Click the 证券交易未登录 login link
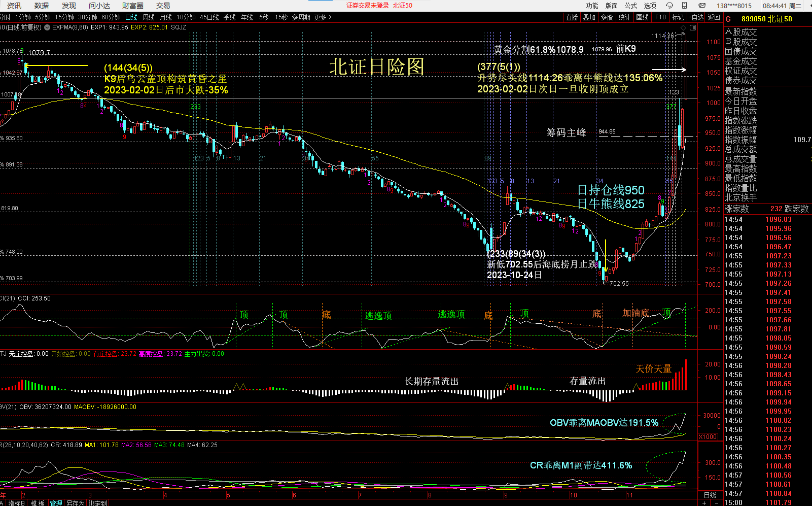This screenshot has height=506, width=812. [368, 6]
